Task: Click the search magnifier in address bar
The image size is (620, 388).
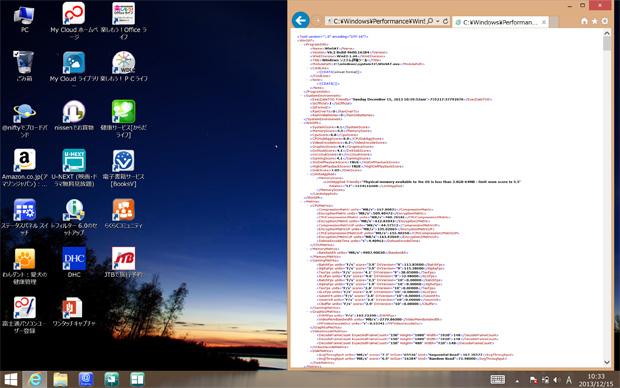Action: tap(430, 21)
